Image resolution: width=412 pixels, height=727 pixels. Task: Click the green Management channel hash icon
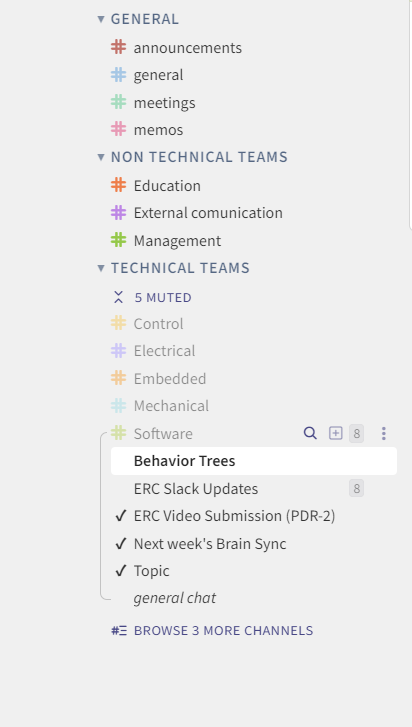coord(119,241)
